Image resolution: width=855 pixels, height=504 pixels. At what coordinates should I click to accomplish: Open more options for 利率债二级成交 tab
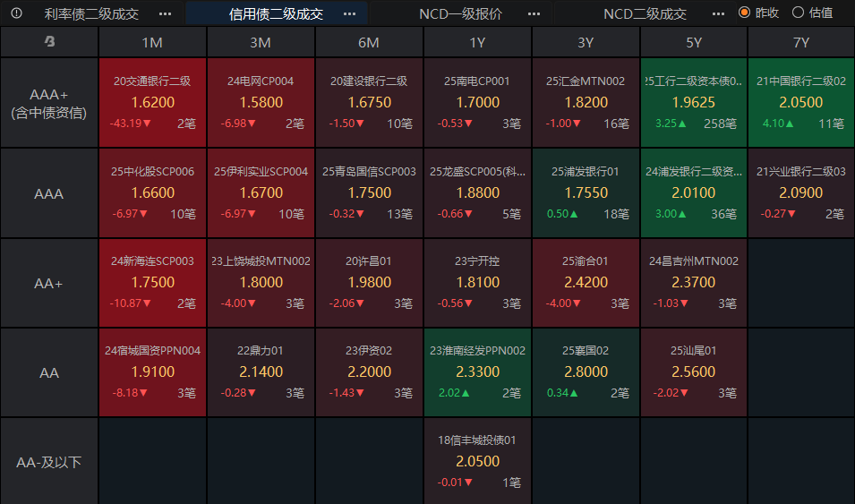coord(165,13)
